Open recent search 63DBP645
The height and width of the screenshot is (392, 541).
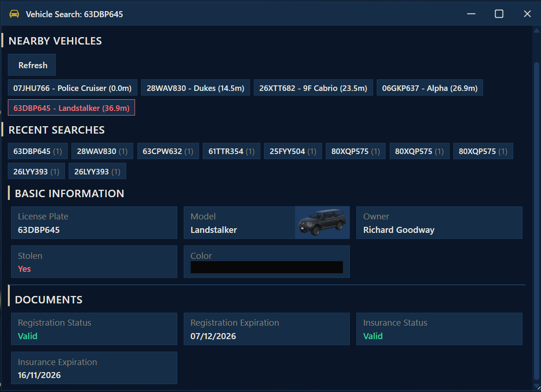[38, 151]
